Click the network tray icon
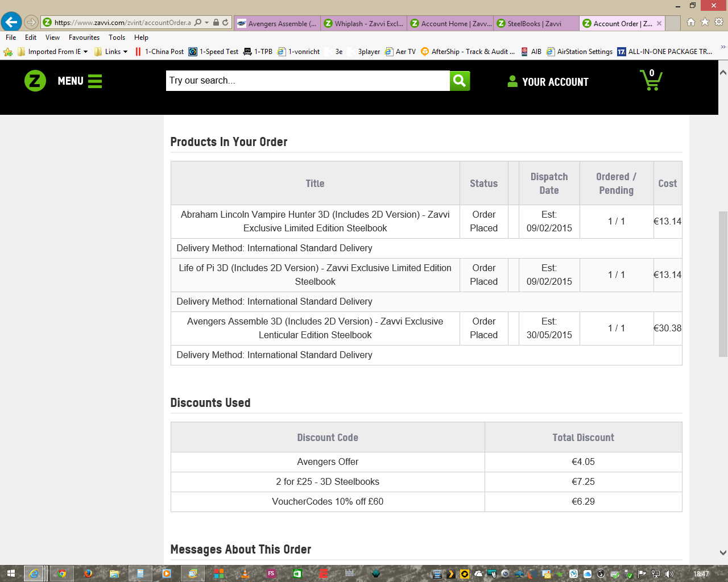Screen dimensions: 728x582 656,574
